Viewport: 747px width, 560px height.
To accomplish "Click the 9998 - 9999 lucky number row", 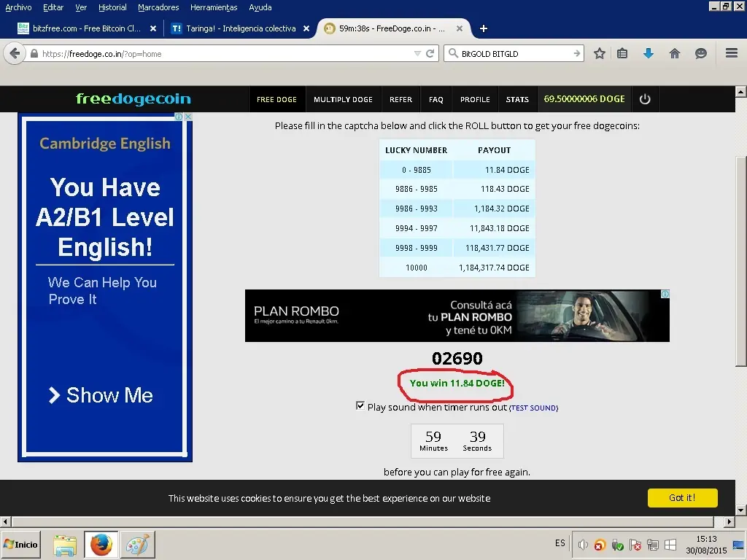I will [457, 248].
